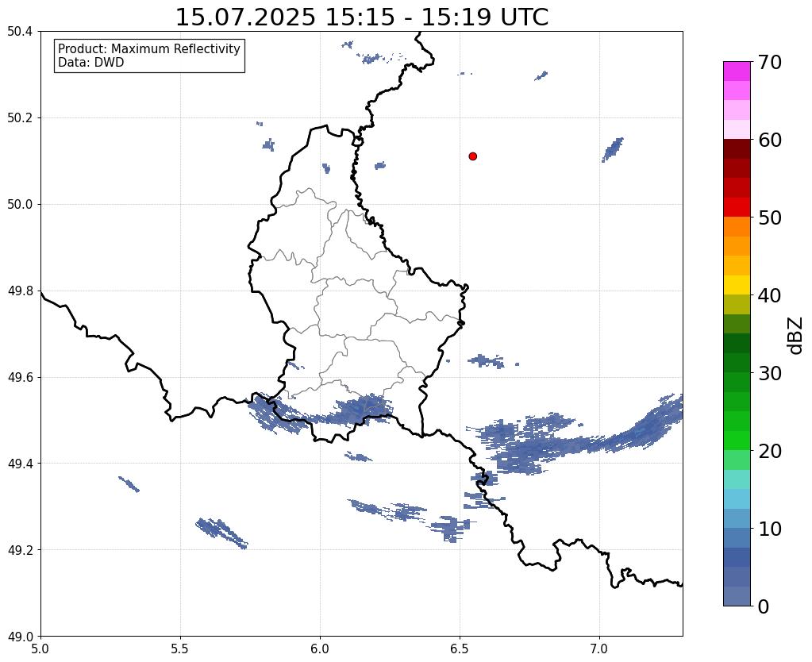The width and height of the screenshot is (812, 662).
Task: Click the 49.2 latitude axis label
Action: pos(20,550)
